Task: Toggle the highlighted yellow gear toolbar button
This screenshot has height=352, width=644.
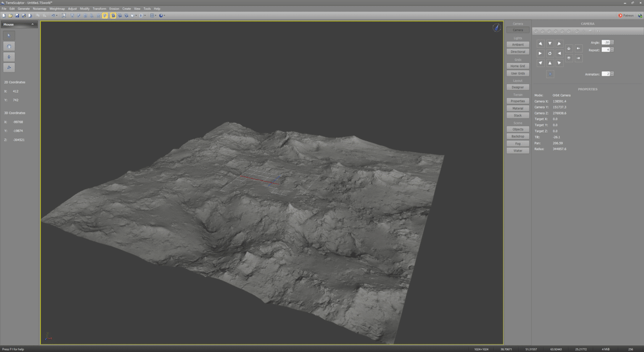Action: click(113, 16)
